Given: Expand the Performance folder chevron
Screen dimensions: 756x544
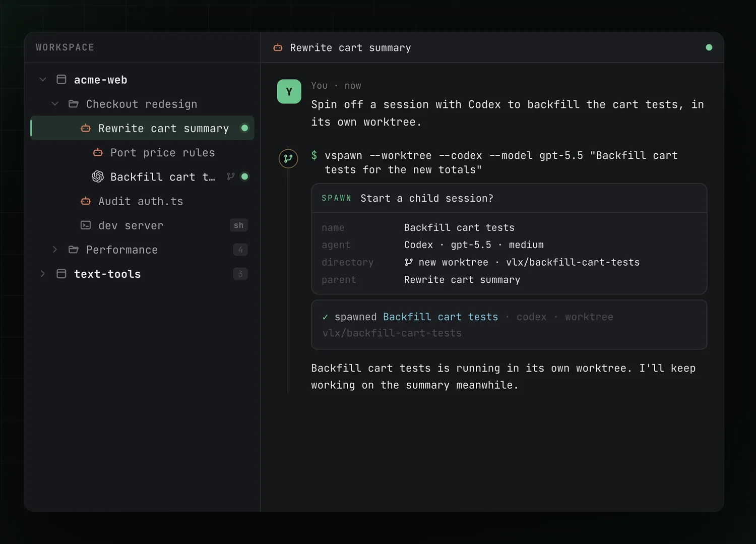Looking at the screenshot, I should click(x=55, y=250).
